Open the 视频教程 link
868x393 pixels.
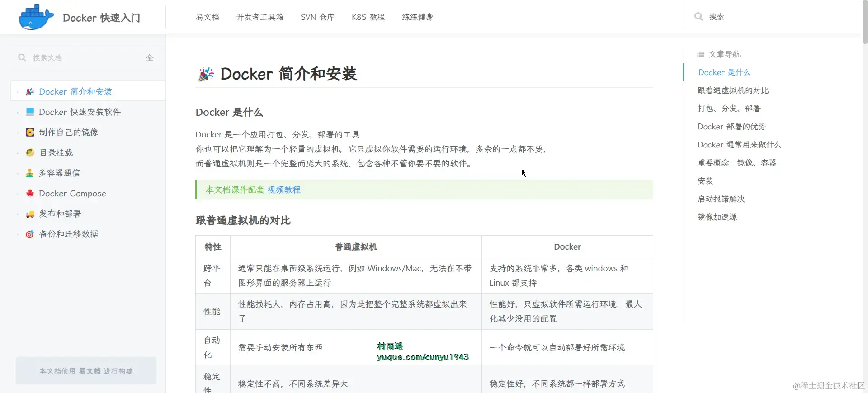[x=284, y=190]
